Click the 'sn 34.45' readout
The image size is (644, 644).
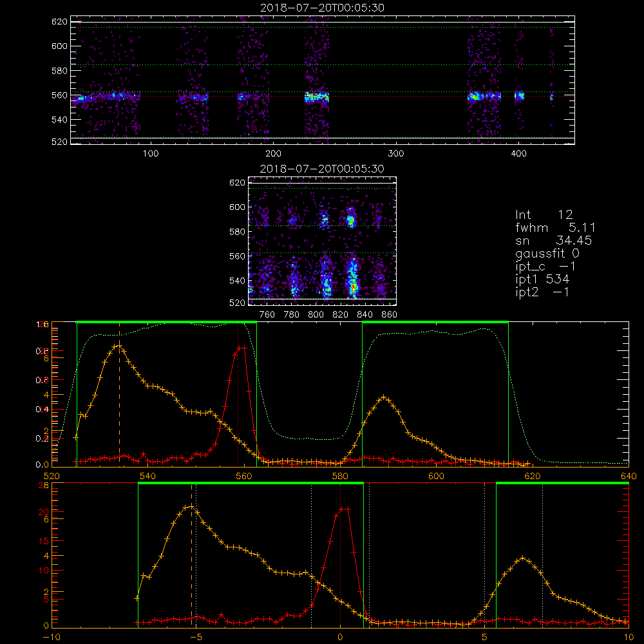[x=554, y=240]
